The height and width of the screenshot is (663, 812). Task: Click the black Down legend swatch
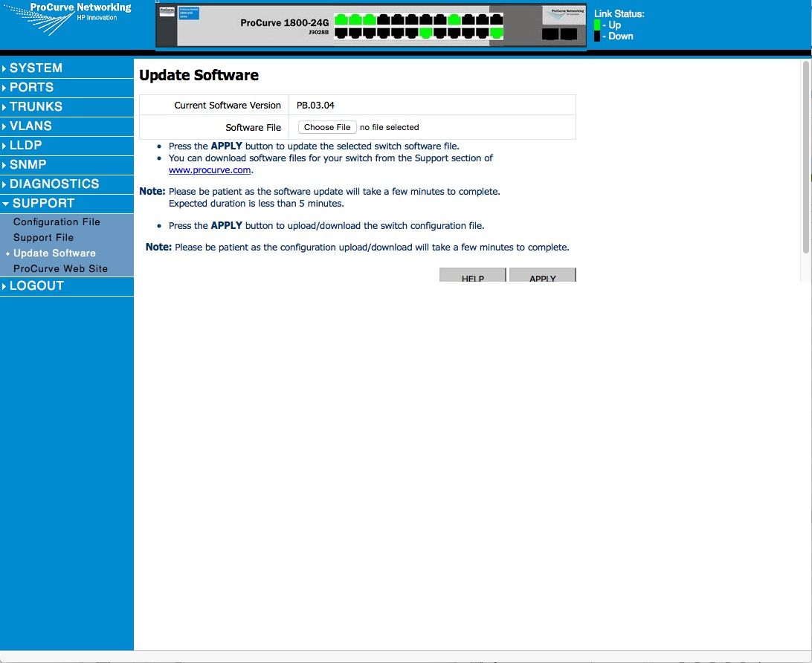click(597, 36)
